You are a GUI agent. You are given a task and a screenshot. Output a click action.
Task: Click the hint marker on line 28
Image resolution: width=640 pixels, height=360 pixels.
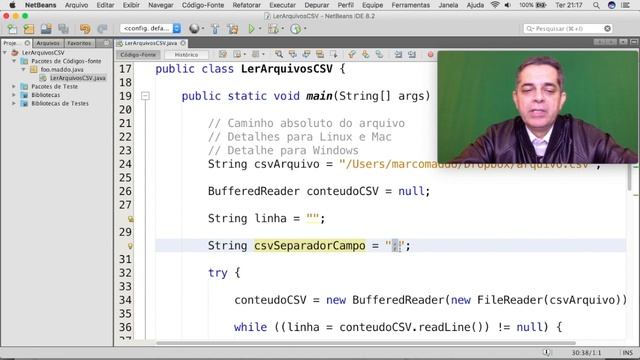pyautogui.click(x=130, y=219)
